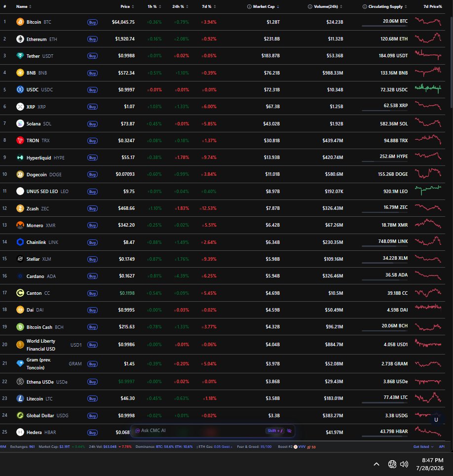Click the Hedera logo icon
The height and width of the screenshot is (476, 453).
pyautogui.click(x=20, y=432)
